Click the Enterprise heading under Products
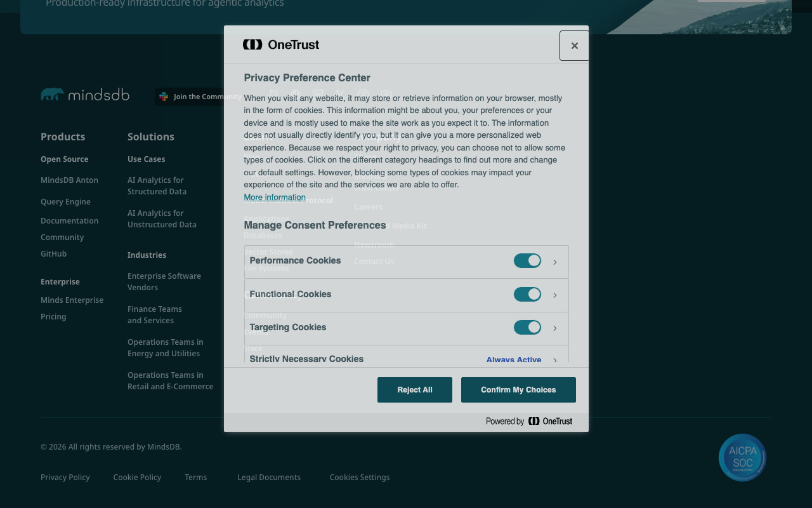The width and height of the screenshot is (812, 508). 60,282
